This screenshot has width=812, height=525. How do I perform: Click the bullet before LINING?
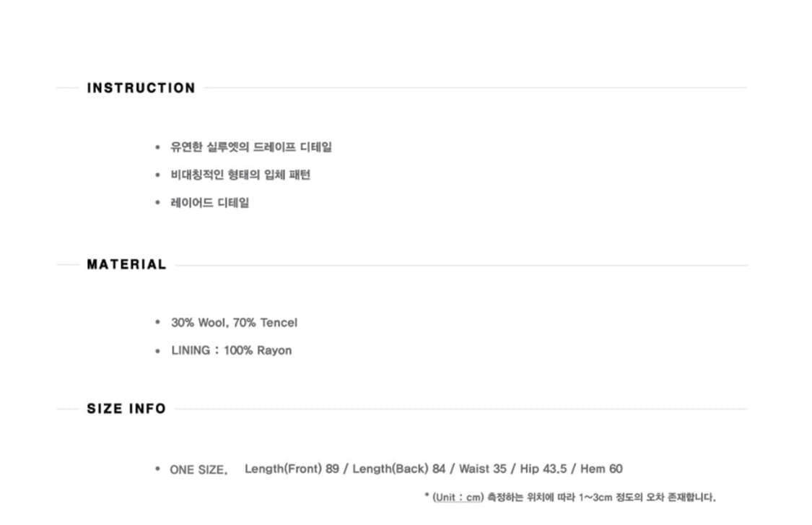(157, 351)
